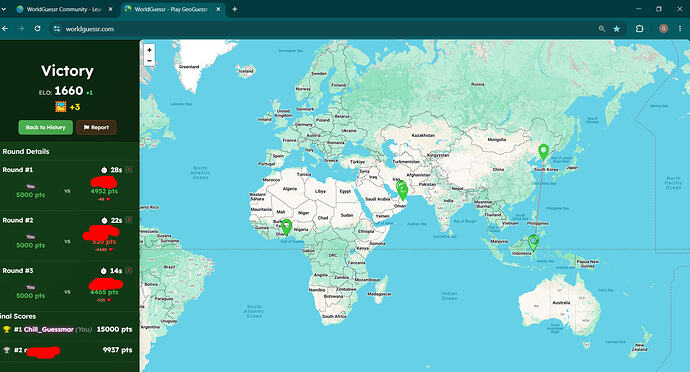Click the Victory heading
This screenshot has width=690, height=372.
coord(67,71)
